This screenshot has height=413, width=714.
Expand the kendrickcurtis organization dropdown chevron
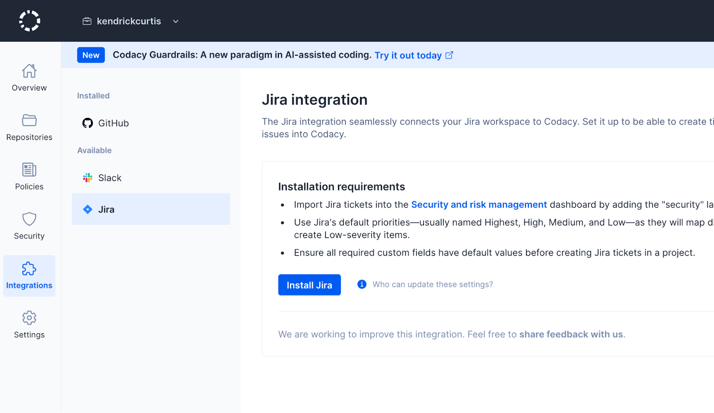175,21
